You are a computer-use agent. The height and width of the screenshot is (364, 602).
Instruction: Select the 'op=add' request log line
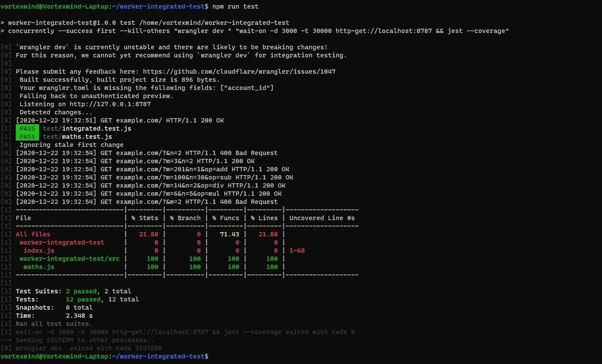point(153,169)
